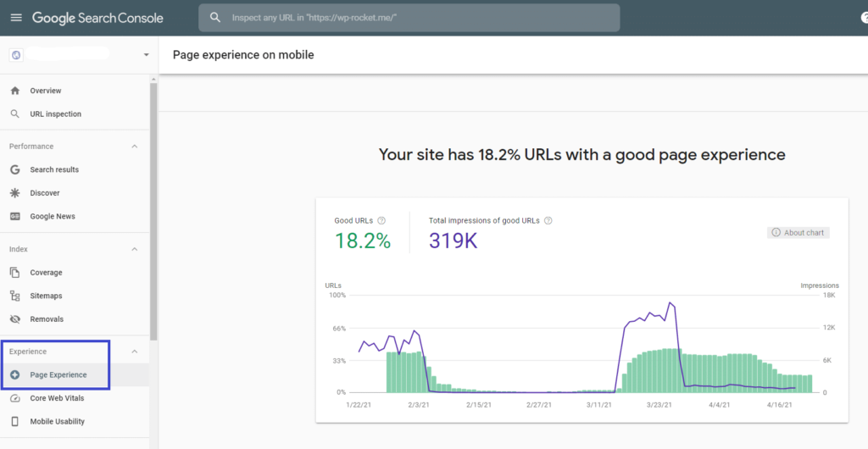
Task: Click the help icon beside Good URLs
Action: (x=381, y=220)
